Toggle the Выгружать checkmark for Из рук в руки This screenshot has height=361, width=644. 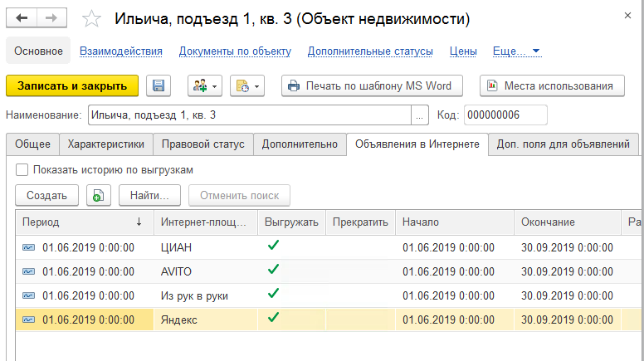click(x=273, y=294)
